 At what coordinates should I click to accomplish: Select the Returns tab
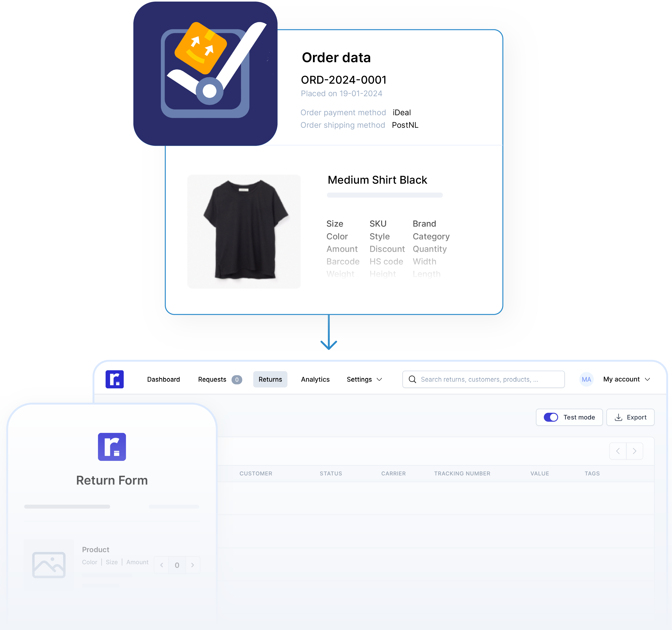(270, 379)
